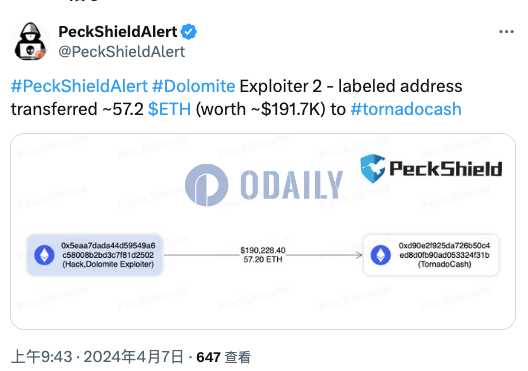Image resolution: width=528 pixels, height=371 pixels.
Task: Open the embedded transfer diagram image
Action: pyautogui.click(x=263, y=231)
